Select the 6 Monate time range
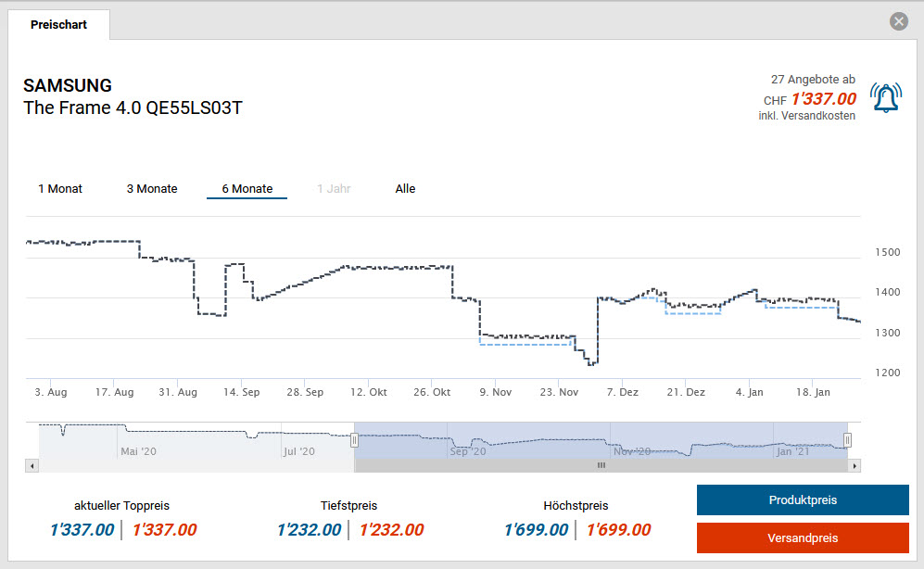This screenshot has height=569, width=924. [247, 189]
